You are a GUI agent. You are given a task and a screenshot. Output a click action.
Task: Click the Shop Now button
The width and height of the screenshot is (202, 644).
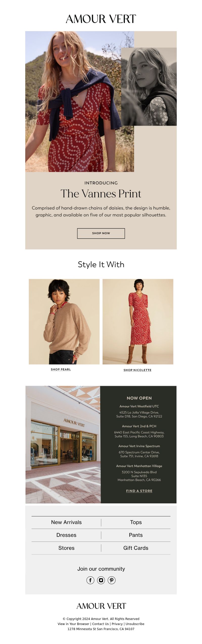(x=101, y=233)
